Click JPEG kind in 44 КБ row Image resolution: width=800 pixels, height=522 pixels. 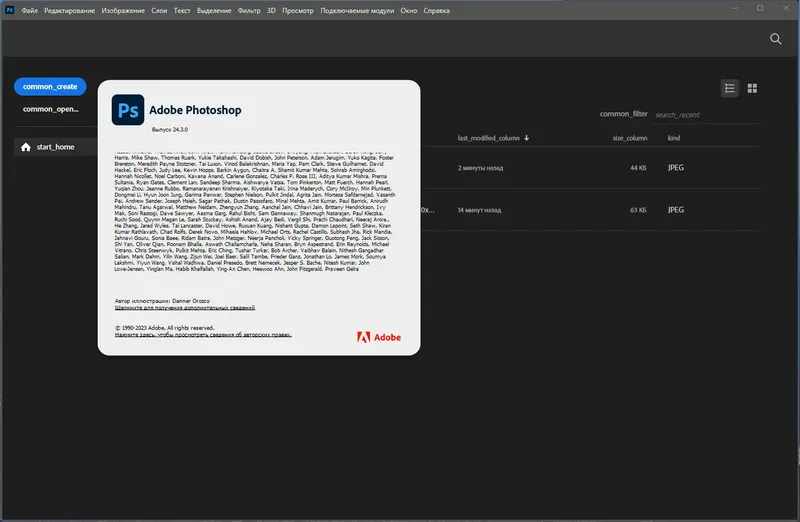coord(676,168)
